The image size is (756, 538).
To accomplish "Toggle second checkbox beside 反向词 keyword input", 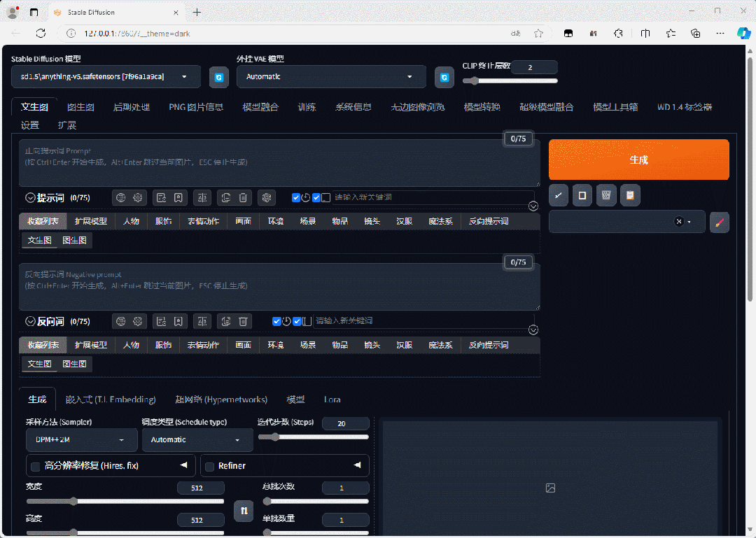I will [x=297, y=322].
